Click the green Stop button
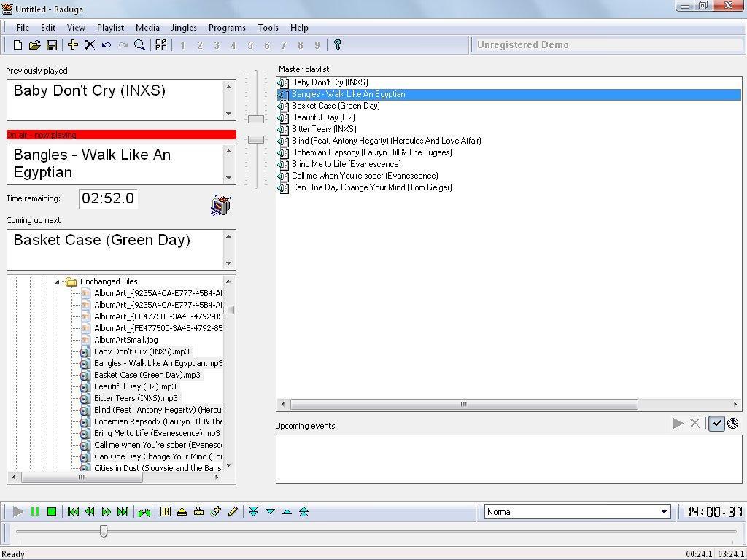747x560 pixels. click(52, 512)
